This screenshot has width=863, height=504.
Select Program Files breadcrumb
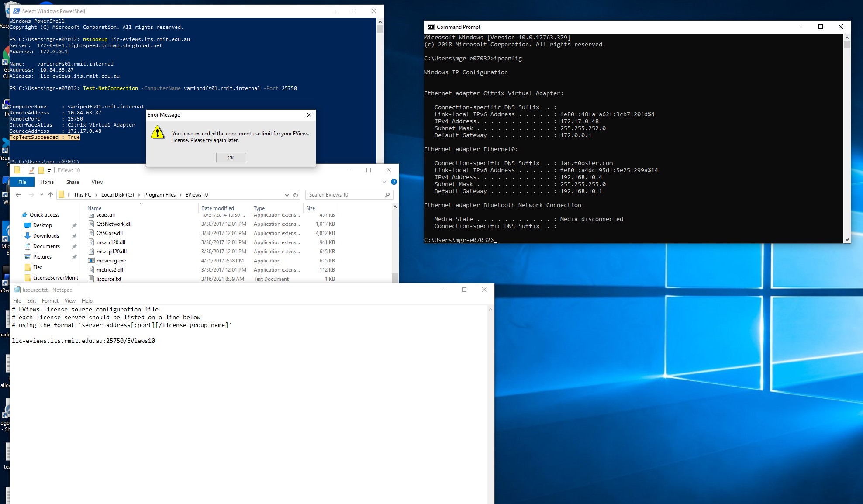[x=160, y=195]
